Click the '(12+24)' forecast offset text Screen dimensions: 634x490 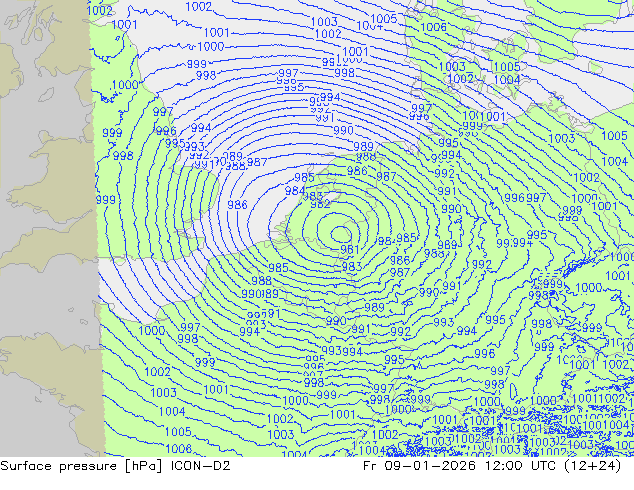[x=592, y=466]
